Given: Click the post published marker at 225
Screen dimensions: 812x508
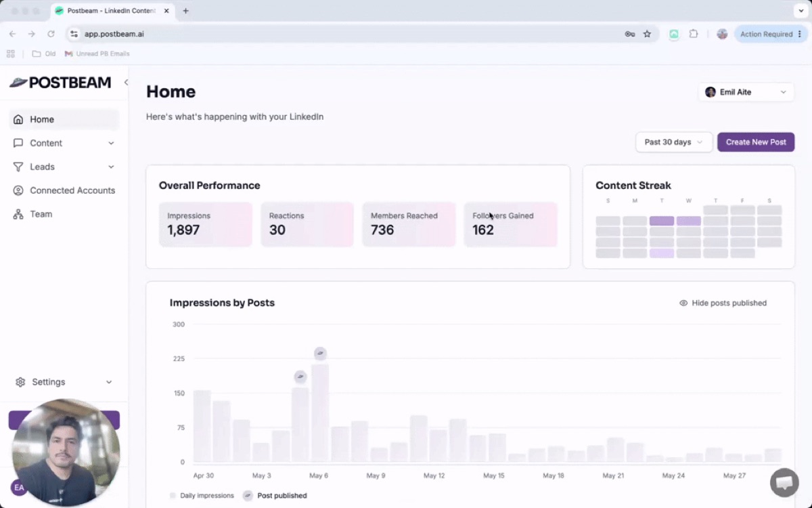Looking at the screenshot, I should pos(320,354).
